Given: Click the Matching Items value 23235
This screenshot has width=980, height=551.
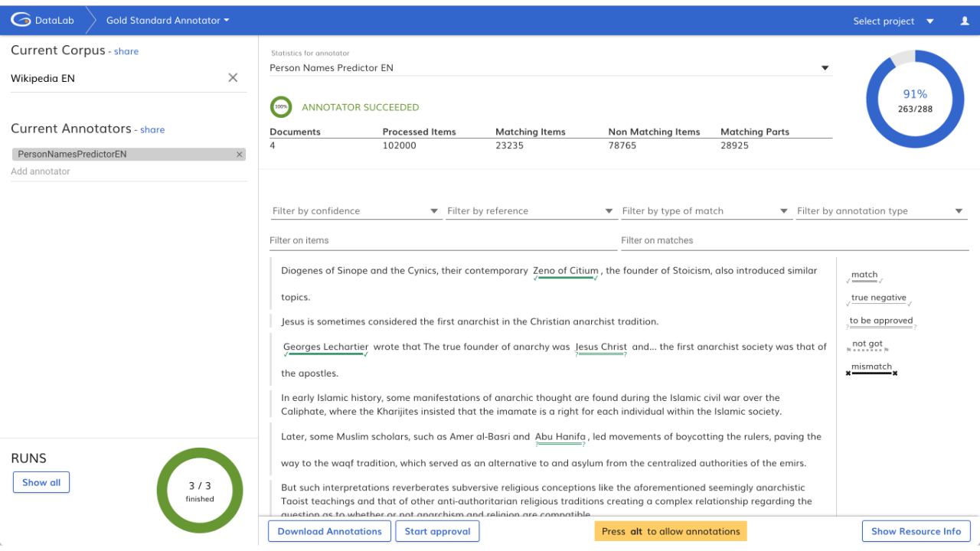Looking at the screenshot, I should pyautogui.click(x=510, y=145).
